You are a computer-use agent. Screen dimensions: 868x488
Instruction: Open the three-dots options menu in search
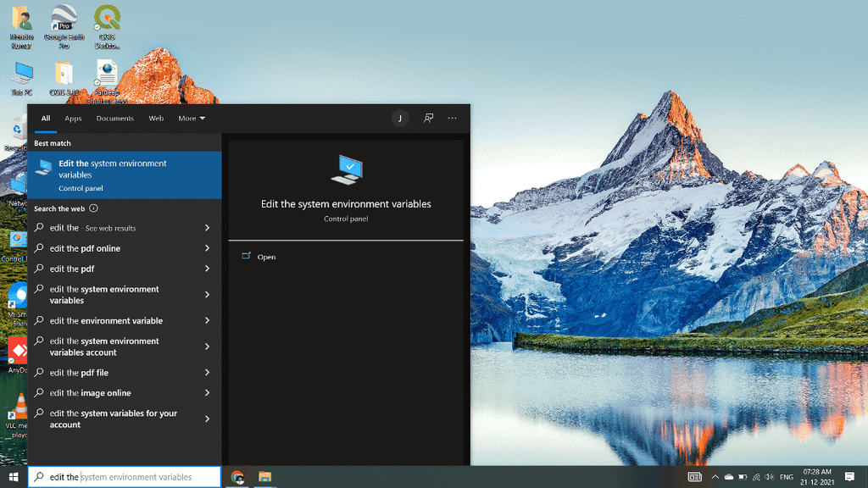pyautogui.click(x=453, y=118)
